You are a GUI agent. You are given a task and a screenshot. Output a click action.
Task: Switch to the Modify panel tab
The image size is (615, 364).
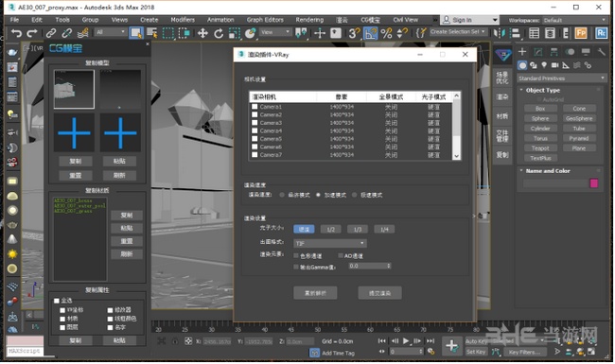pos(538,52)
